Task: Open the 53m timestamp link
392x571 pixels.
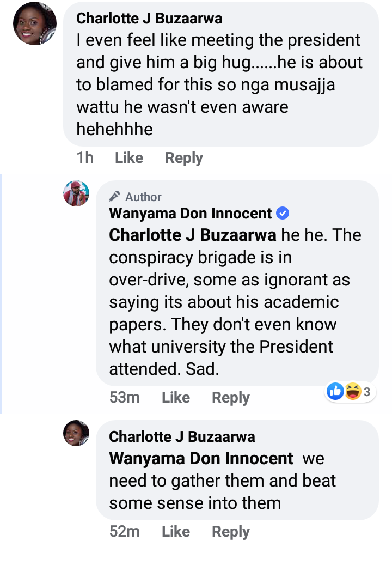Action: point(125,397)
